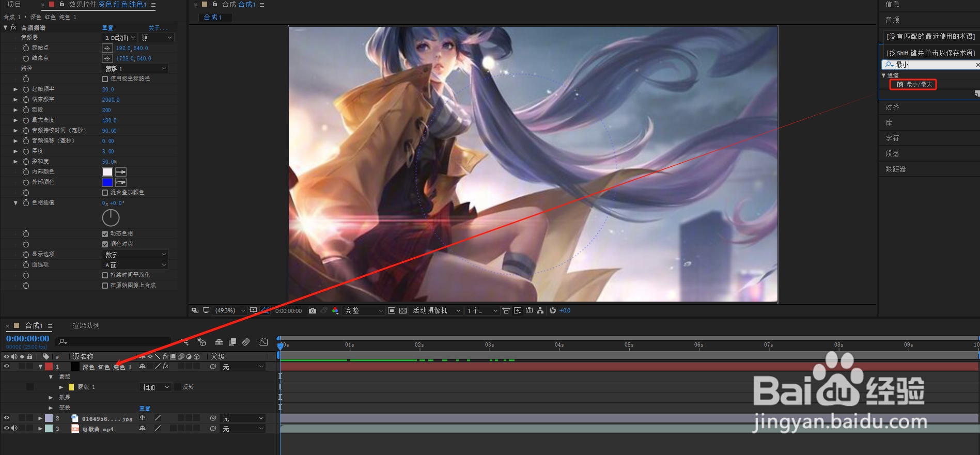Hide layer 2 jpg eye toggle
980x455 pixels.
7,418
